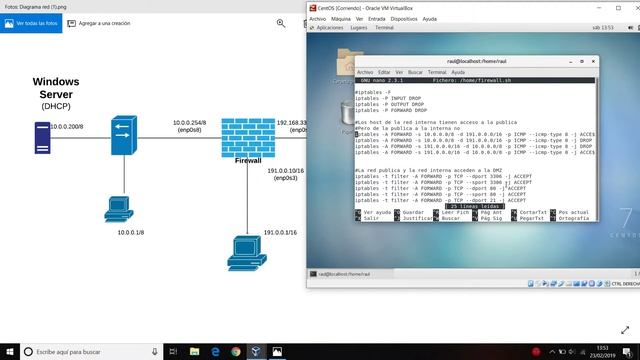The image size is (640, 360).
Task: Open Editar menu in the terminal window
Action: point(384,72)
